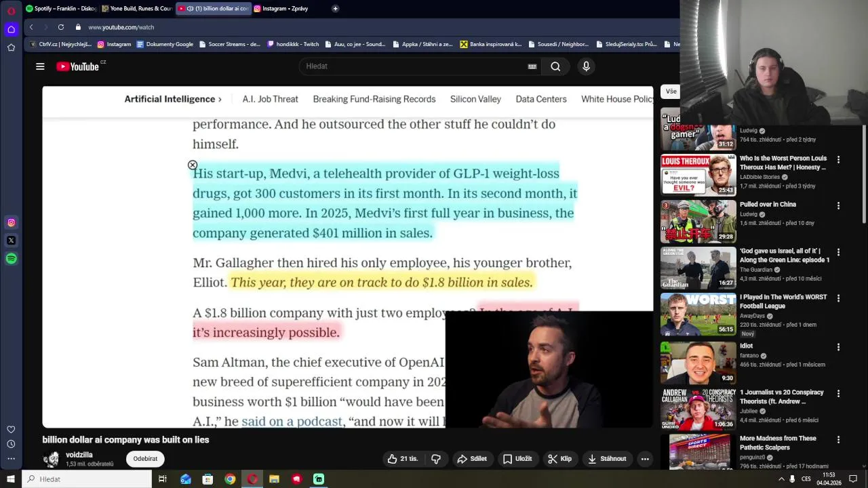This screenshot has height=488, width=868.
Task: Switch to the Yone Build, Runes browser tab
Action: 137,8
